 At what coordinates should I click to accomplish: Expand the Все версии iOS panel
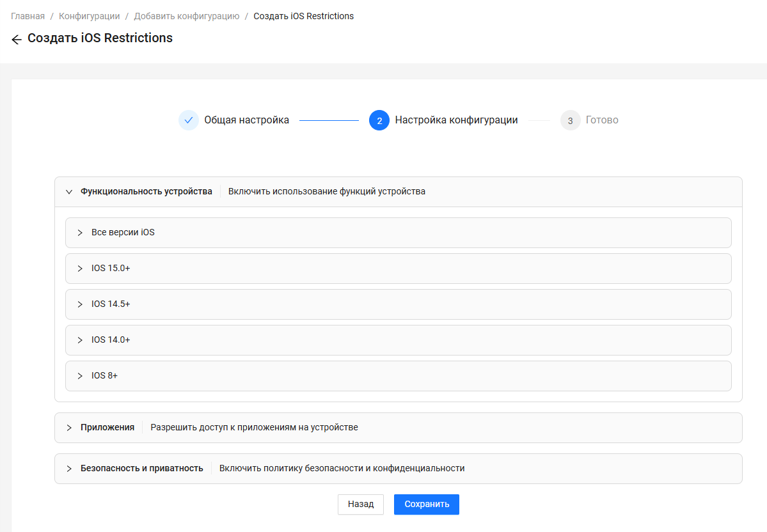coord(80,233)
